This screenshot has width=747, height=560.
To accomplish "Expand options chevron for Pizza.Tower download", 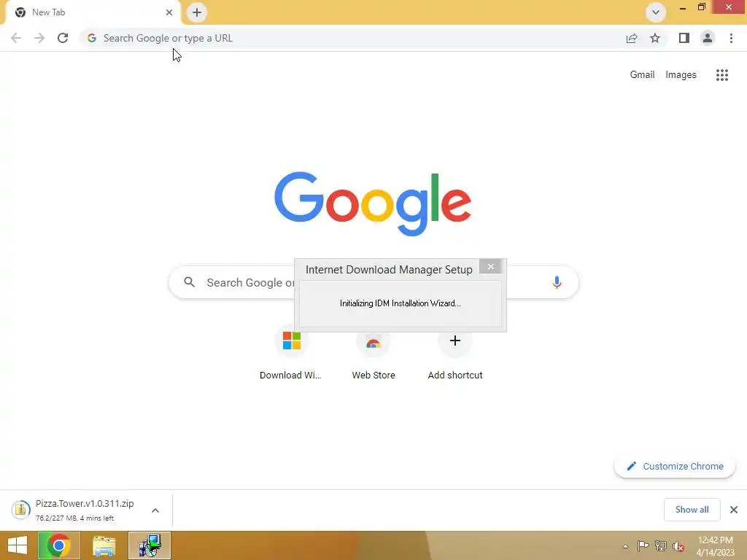I will tap(155, 510).
